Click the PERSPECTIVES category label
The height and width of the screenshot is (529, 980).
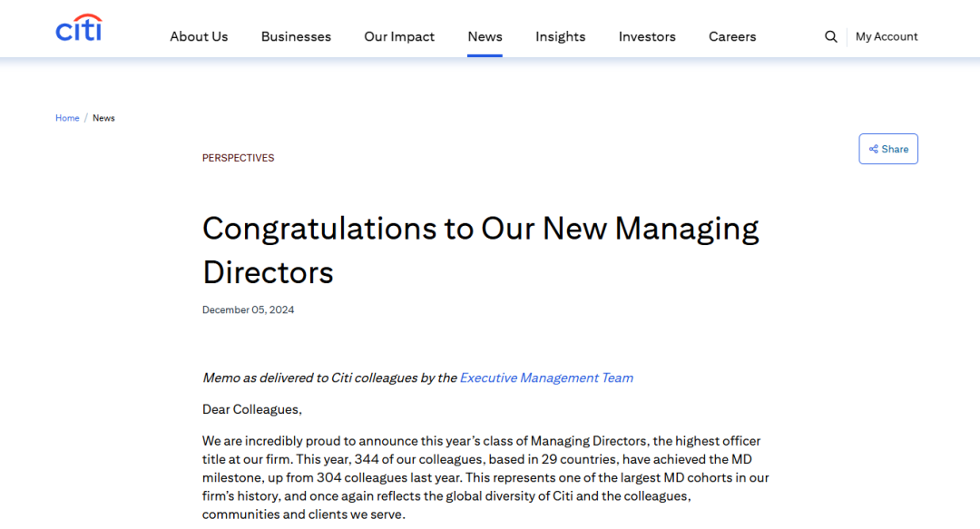tap(238, 158)
